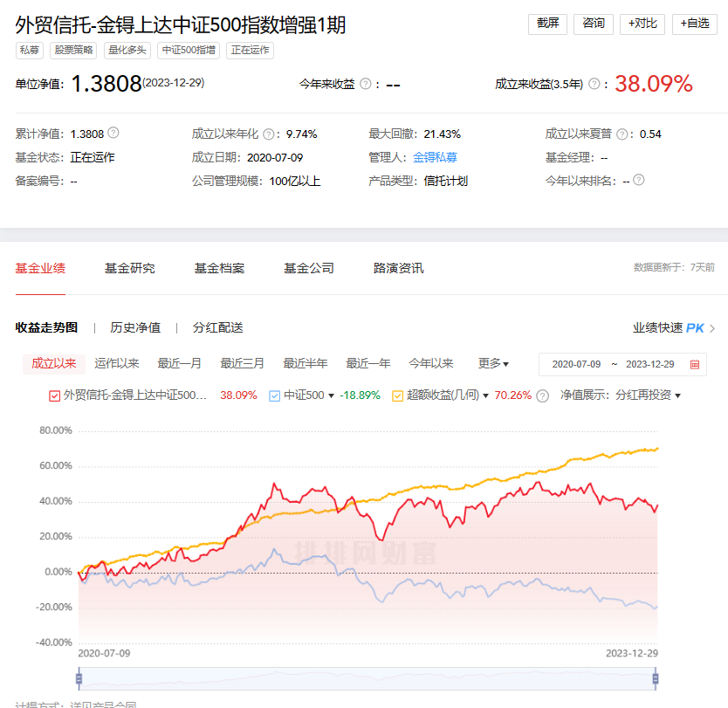Click the 中证500指增 tag
The width and height of the screenshot is (728, 708).
point(189,50)
